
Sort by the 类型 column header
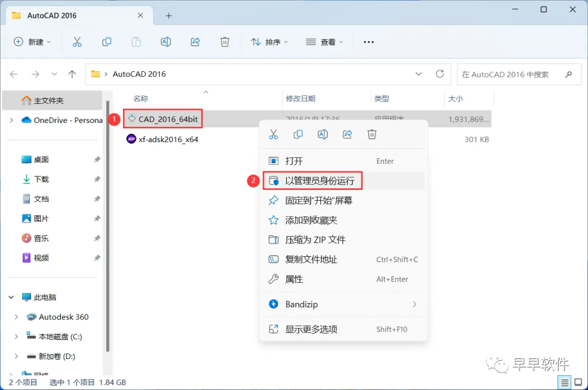382,98
